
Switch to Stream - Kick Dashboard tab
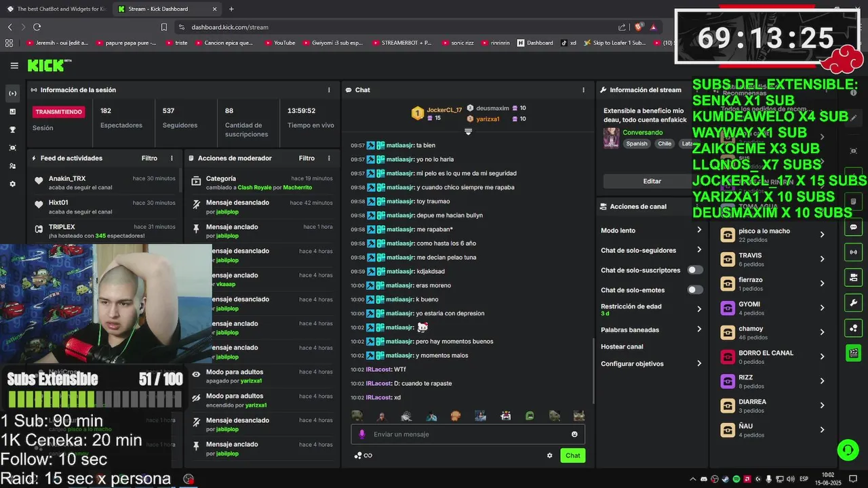pos(166,9)
